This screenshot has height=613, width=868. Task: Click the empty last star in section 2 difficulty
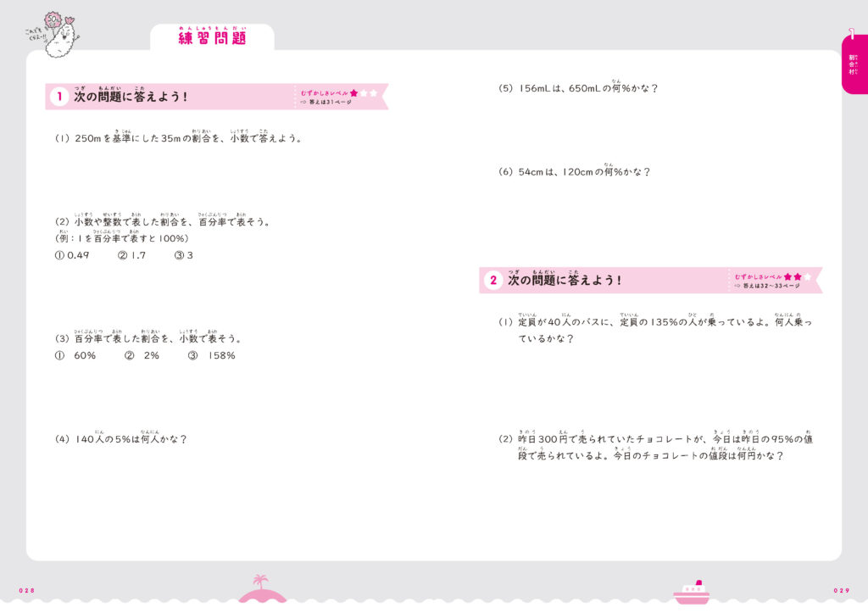[x=807, y=276]
